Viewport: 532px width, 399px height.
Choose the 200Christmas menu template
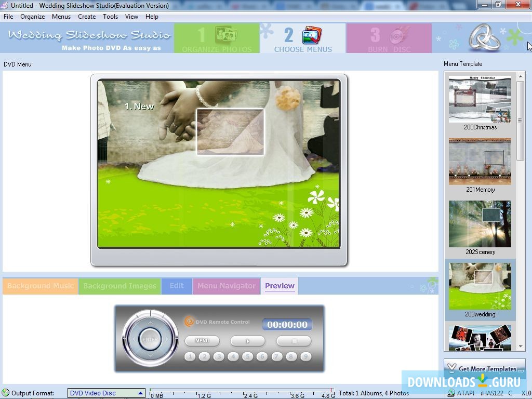click(x=480, y=103)
